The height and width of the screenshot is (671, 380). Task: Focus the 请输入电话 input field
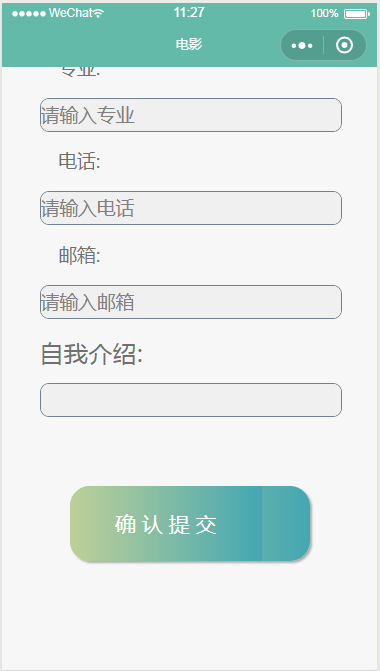point(191,208)
